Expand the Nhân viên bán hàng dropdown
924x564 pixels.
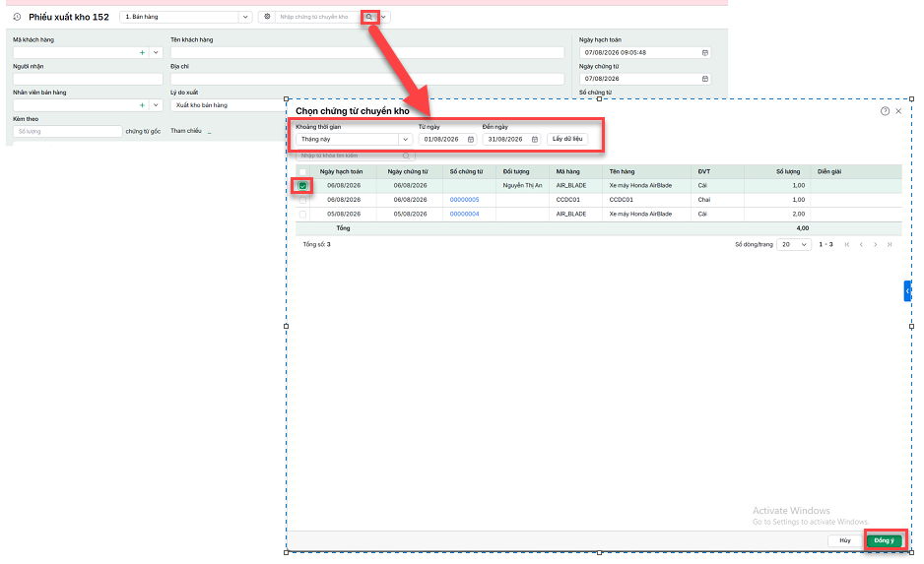tap(156, 104)
